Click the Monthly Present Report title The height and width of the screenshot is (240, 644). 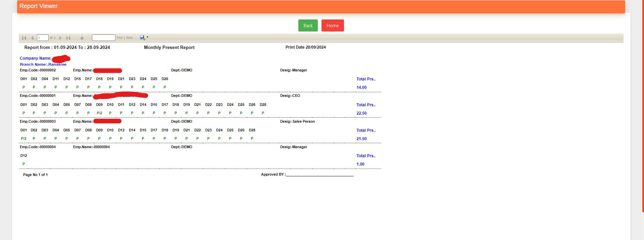[x=169, y=48]
